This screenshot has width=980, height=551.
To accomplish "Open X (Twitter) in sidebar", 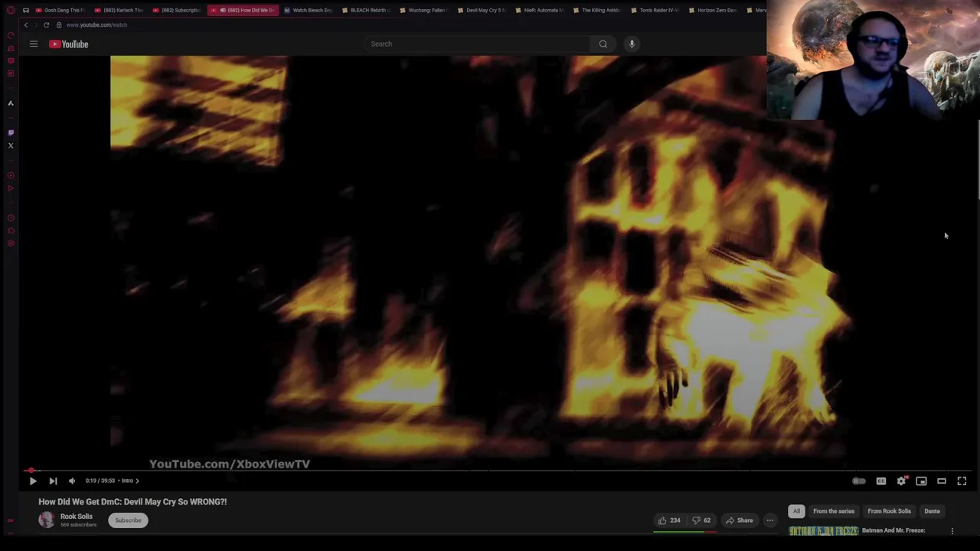I will pyautogui.click(x=11, y=145).
